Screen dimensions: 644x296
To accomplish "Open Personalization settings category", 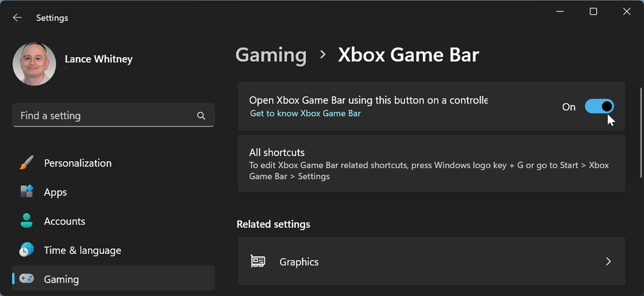I will point(113,163).
